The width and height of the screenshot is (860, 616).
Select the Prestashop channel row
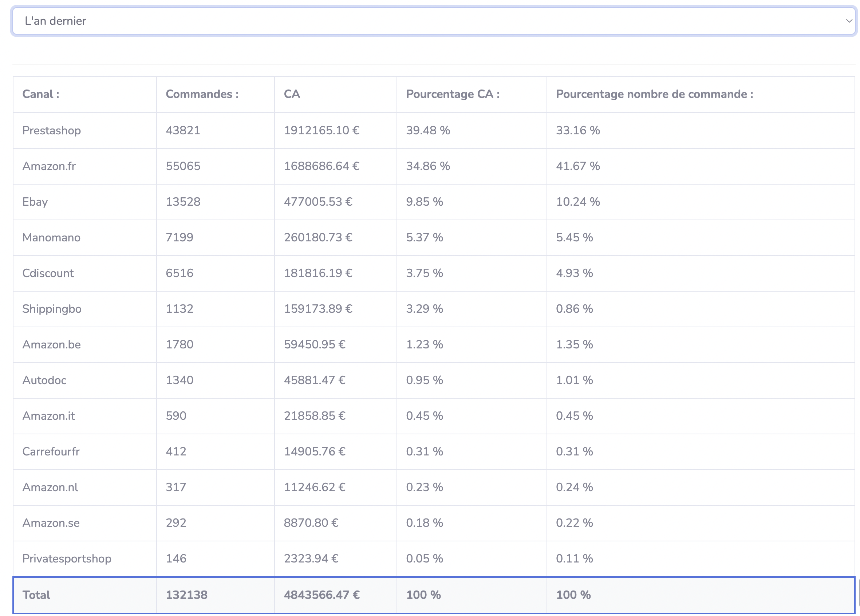tap(52, 130)
